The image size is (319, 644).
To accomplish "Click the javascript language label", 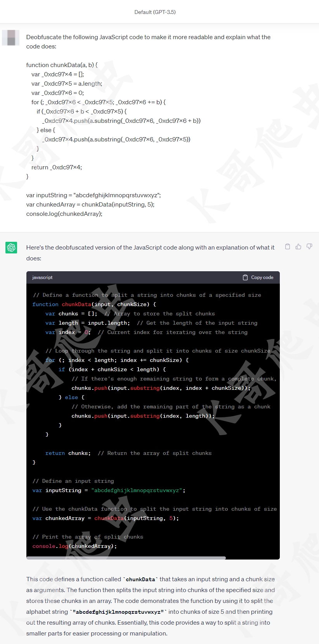I will [x=42, y=277].
